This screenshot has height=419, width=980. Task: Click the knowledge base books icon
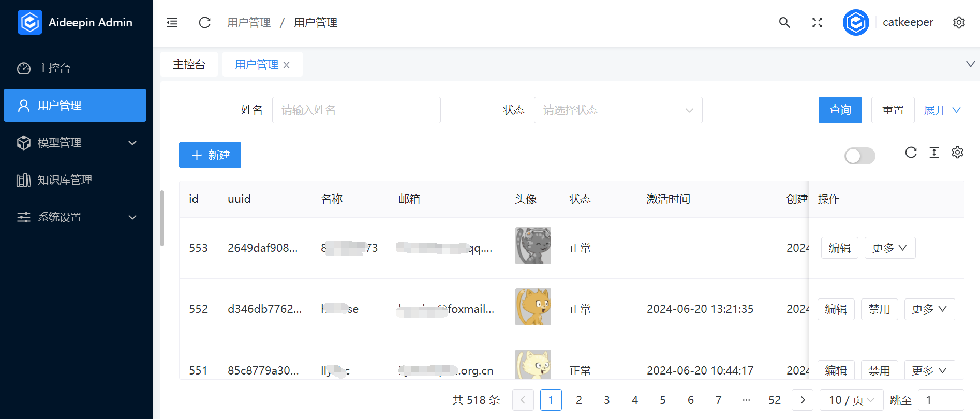click(x=24, y=180)
